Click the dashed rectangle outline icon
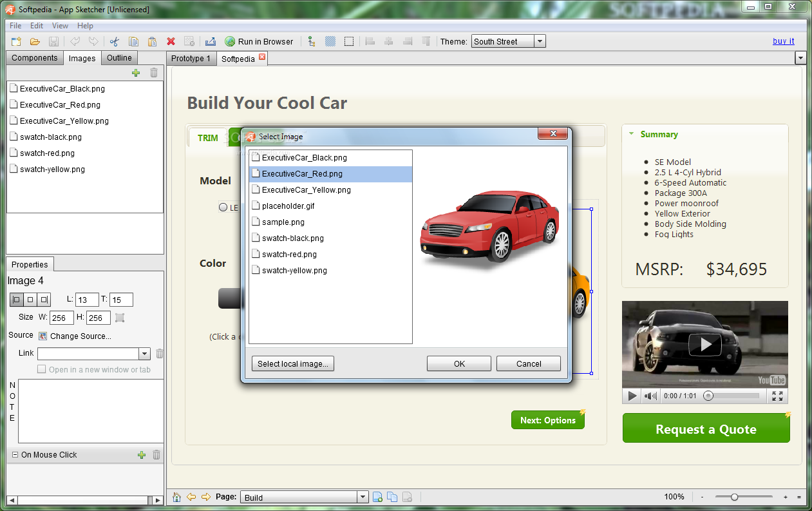Image resolution: width=812 pixels, height=511 pixels. click(x=349, y=41)
